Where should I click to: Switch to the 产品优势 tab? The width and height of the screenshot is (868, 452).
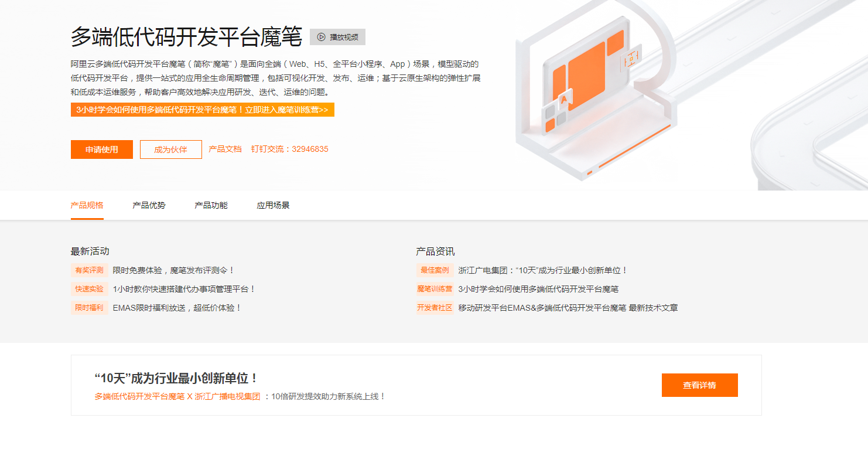[x=149, y=205]
